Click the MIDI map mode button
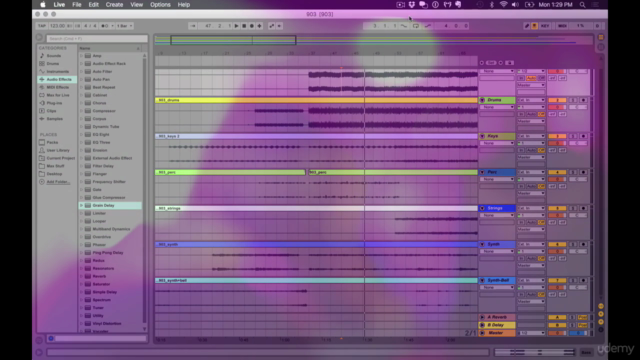The height and width of the screenshot is (360, 640). (562, 26)
